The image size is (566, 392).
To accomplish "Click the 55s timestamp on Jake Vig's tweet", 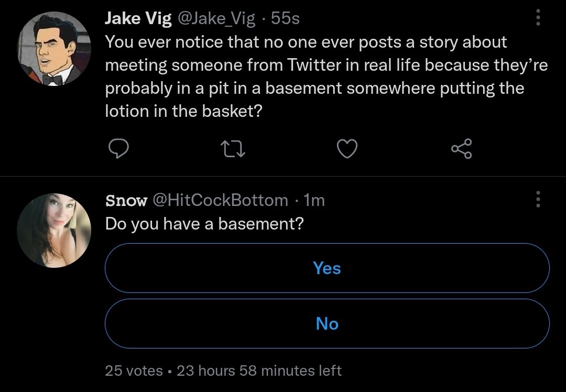I will point(285,17).
